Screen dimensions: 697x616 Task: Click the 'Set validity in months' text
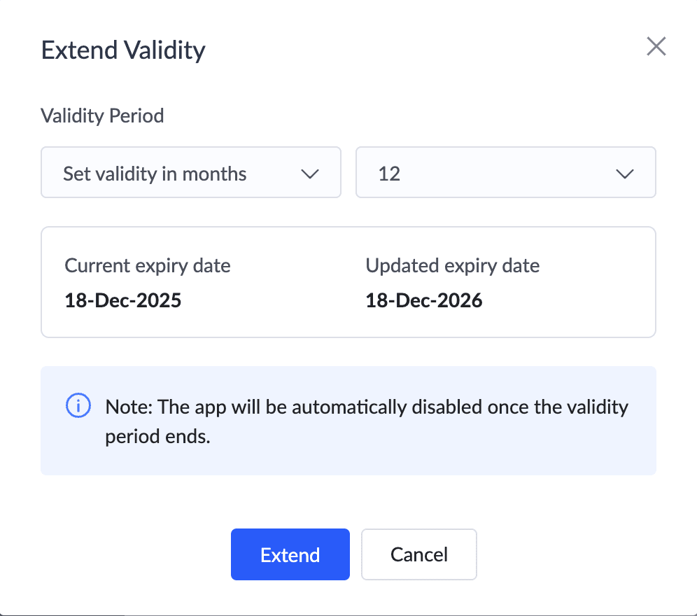coord(155,174)
